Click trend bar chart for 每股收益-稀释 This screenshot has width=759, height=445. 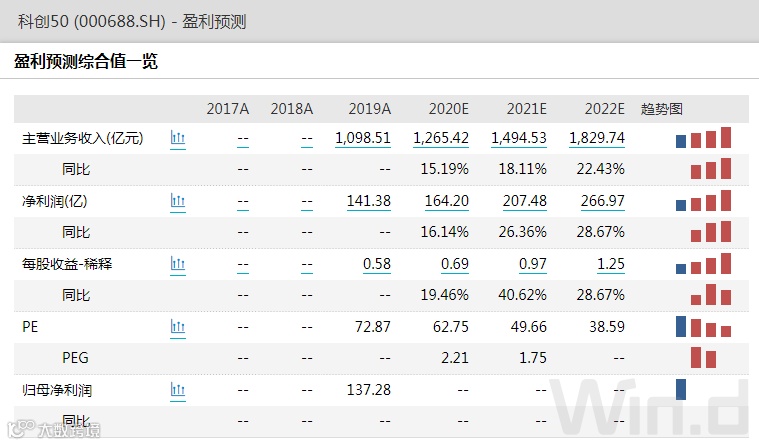click(703, 263)
